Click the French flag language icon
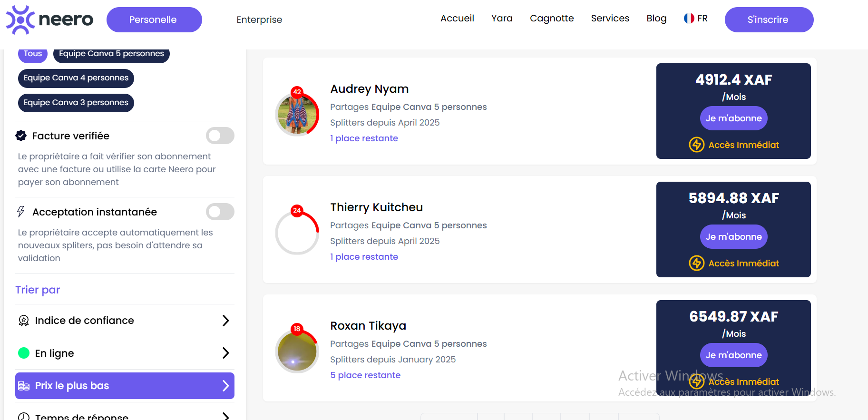The image size is (868, 420). click(689, 19)
